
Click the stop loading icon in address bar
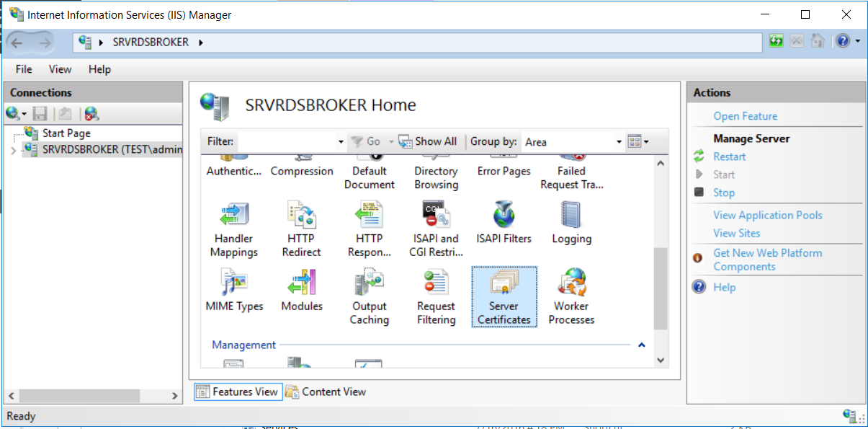(x=797, y=41)
